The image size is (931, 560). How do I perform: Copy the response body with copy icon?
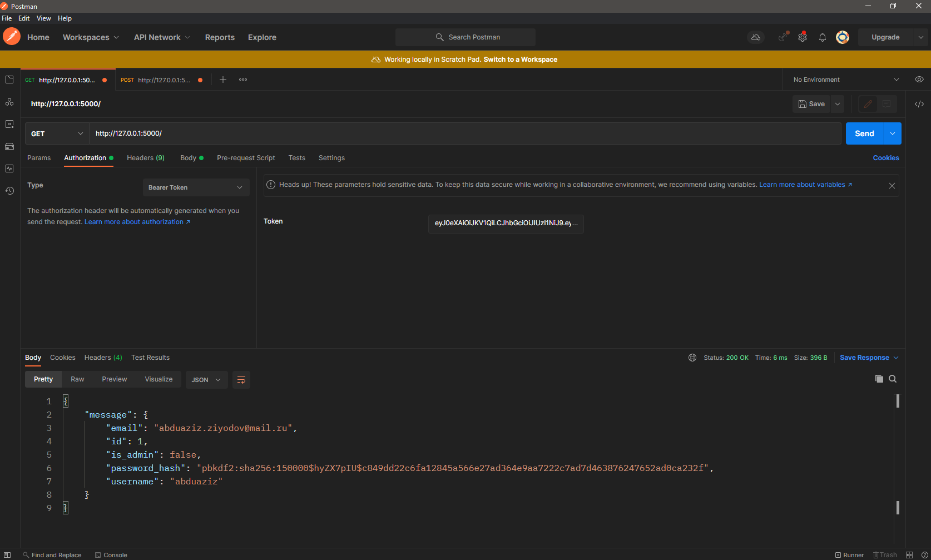coord(879,379)
